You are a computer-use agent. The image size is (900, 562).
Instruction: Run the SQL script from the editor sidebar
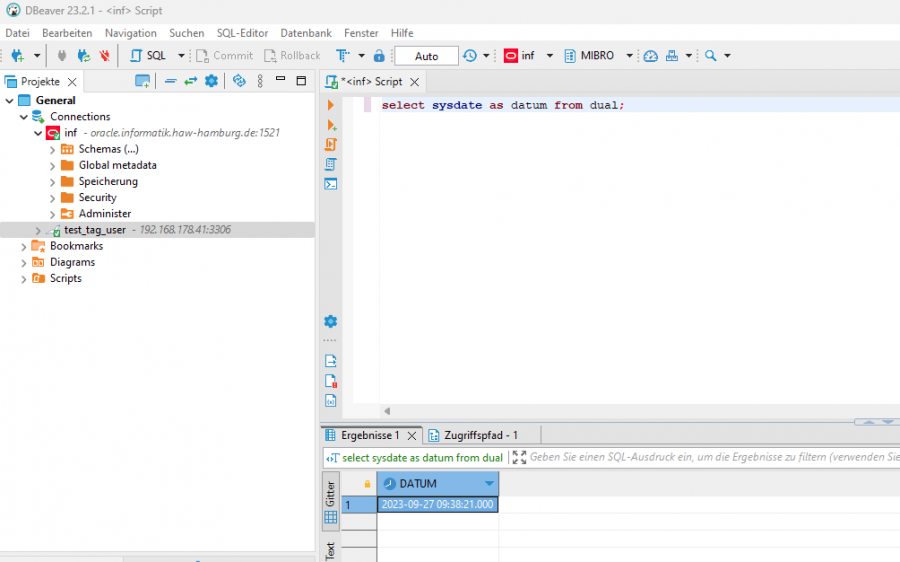pyautogui.click(x=331, y=145)
